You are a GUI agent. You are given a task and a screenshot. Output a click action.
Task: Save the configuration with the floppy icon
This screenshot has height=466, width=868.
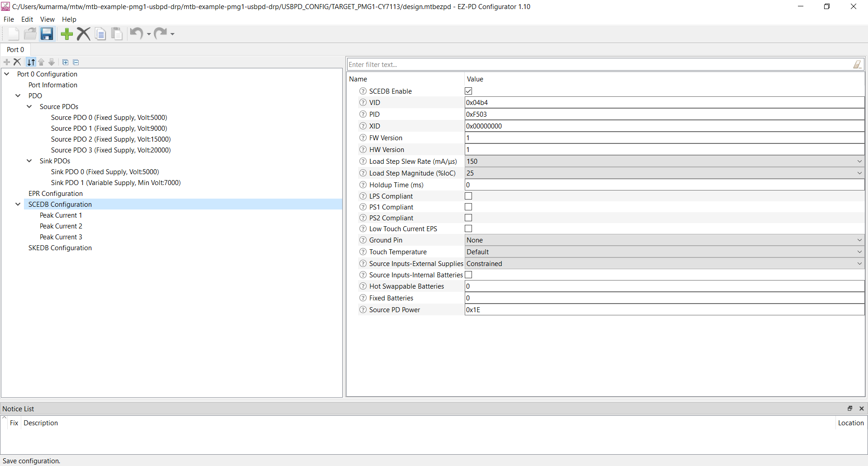tap(47, 34)
